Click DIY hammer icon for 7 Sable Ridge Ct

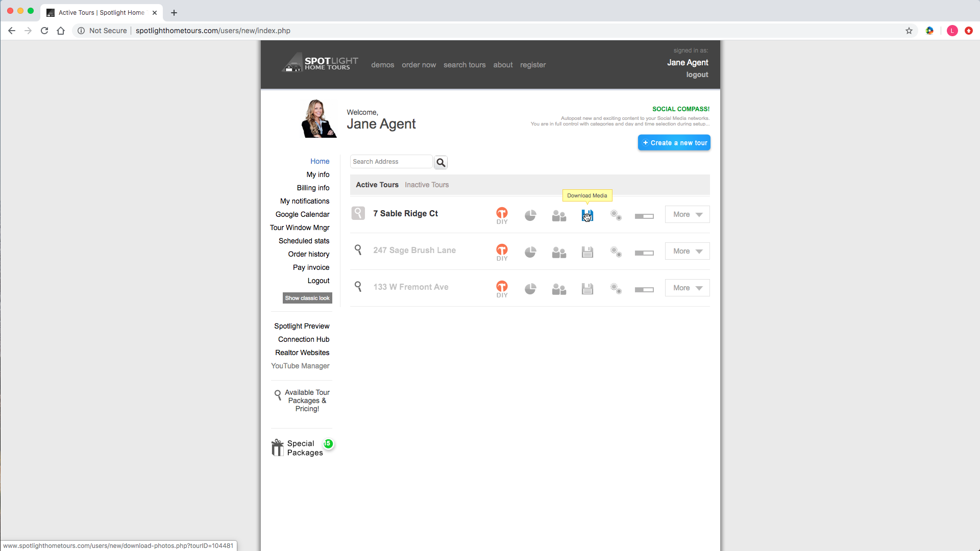tap(502, 214)
